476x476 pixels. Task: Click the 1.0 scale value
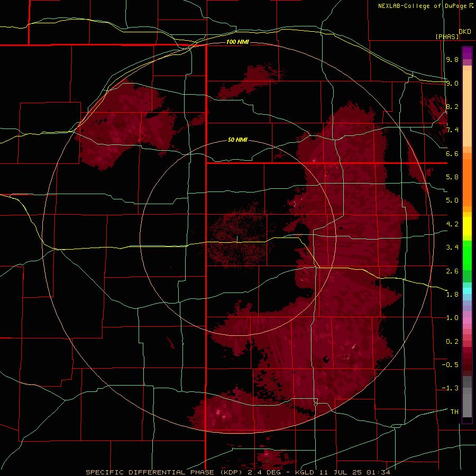coord(452,318)
